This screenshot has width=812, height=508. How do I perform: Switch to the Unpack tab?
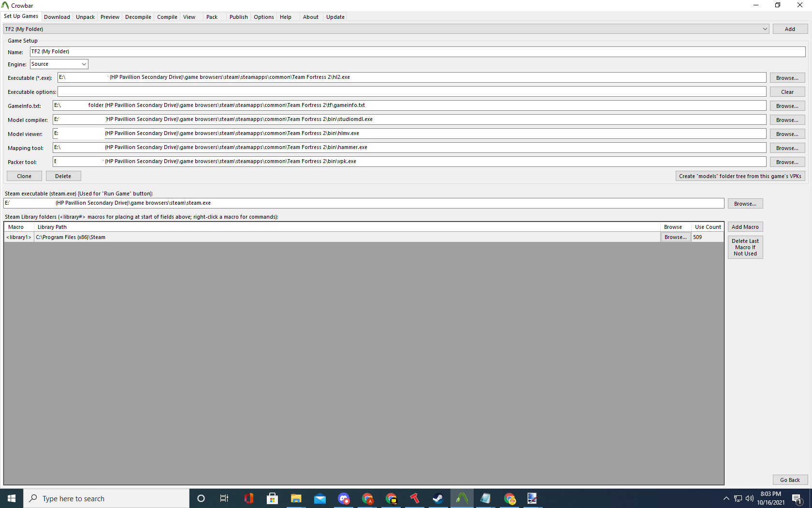(x=85, y=17)
